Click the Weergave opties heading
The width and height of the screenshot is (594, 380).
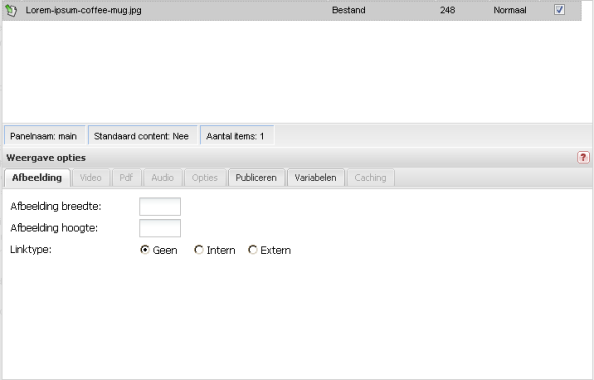coord(46,158)
